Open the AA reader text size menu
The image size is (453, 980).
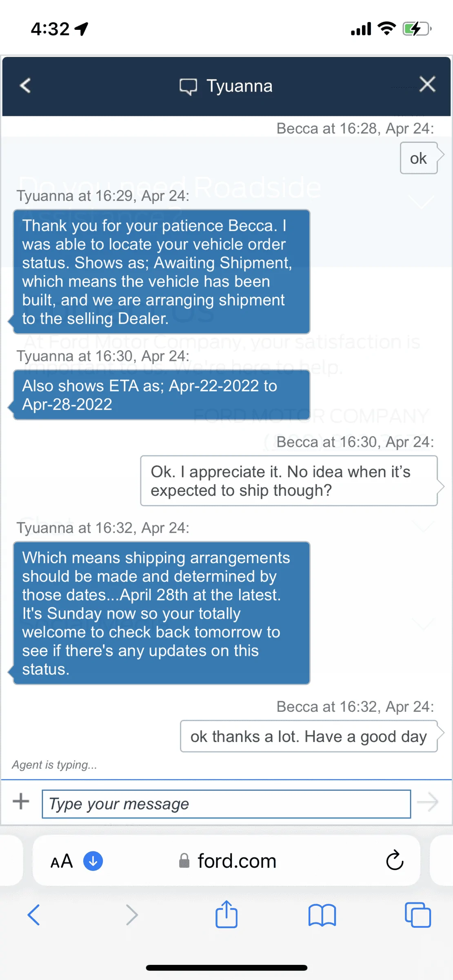pyautogui.click(x=62, y=861)
